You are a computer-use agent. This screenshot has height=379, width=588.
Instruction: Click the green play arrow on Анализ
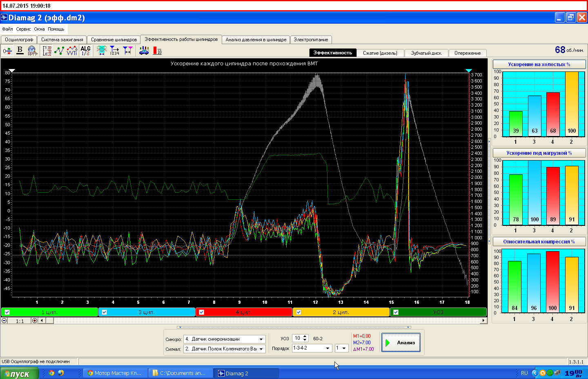[x=388, y=343]
